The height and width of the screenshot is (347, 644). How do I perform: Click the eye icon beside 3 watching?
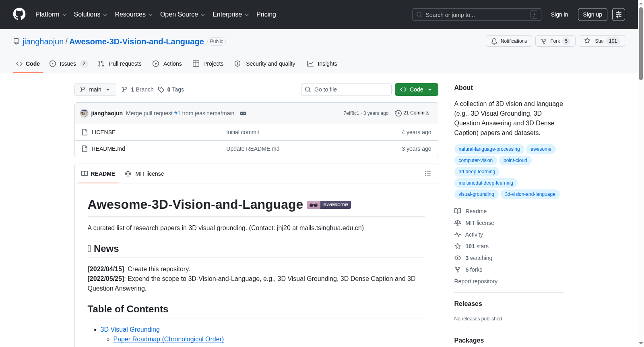coord(458,258)
